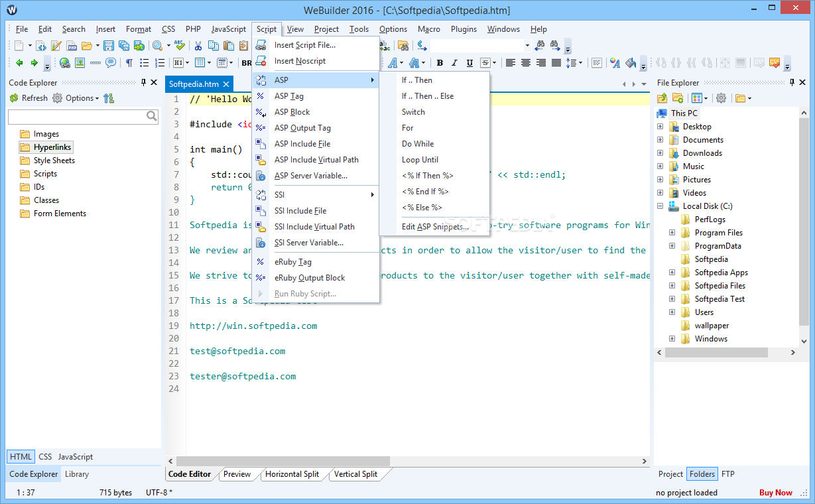Choose ASP Server Variable menu entry
The width and height of the screenshot is (815, 504).
(316, 176)
